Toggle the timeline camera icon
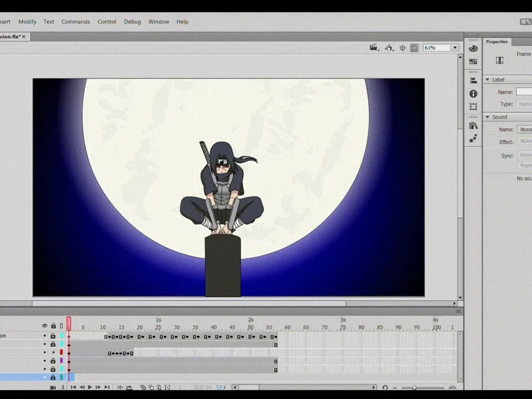532x399 pixels. [53, 387]
